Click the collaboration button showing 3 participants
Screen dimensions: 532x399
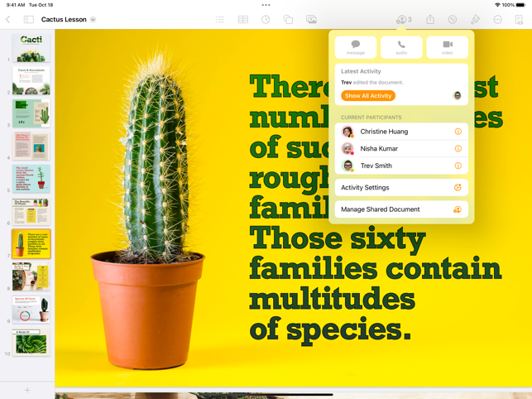(x=403, y=19)
